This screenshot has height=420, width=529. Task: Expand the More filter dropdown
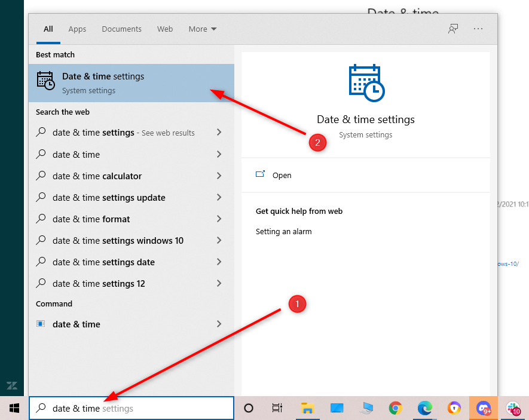(203, 29)
